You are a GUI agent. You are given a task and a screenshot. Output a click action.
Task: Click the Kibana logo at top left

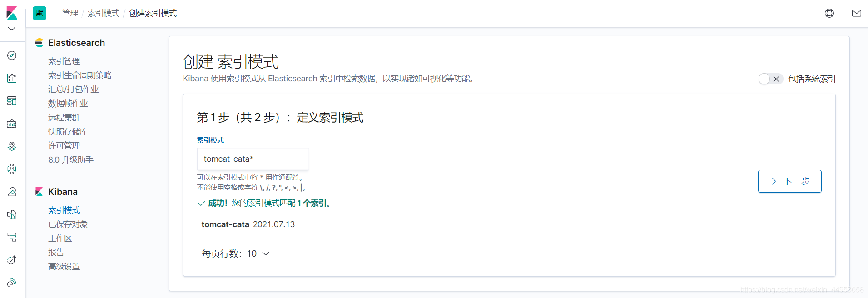(12, 13)
